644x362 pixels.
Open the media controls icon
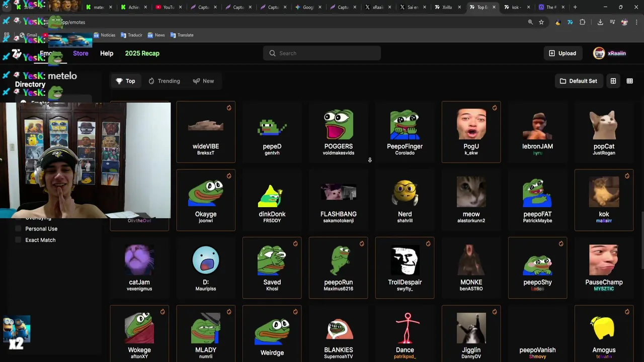(612, 22)
